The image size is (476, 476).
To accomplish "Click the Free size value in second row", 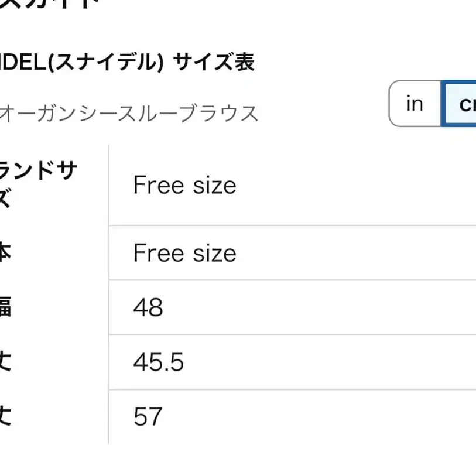I will click(x=184, y=253).
